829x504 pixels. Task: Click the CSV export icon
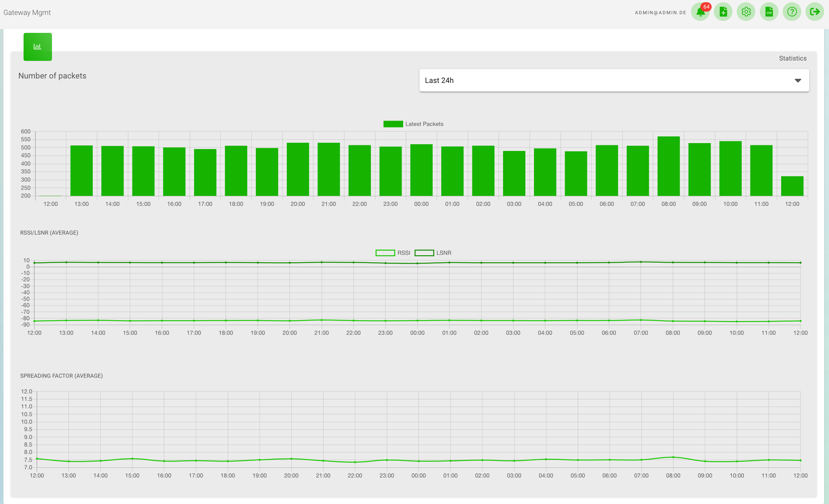769,12
